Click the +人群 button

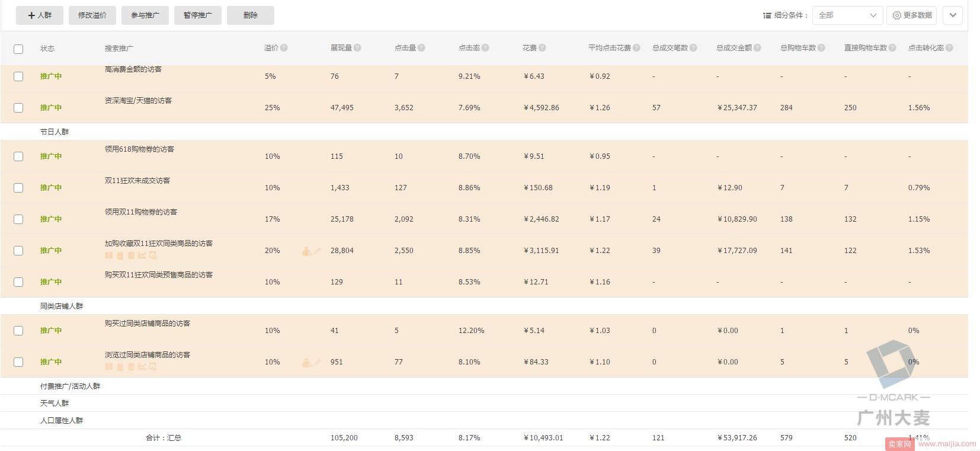coord(40,15)
